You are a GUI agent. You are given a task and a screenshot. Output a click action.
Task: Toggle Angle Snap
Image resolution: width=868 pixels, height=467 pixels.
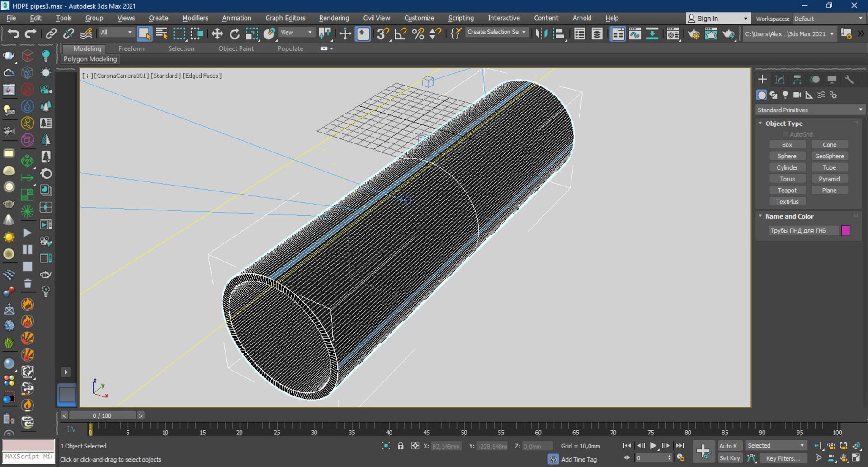click(x=401, y=34)
